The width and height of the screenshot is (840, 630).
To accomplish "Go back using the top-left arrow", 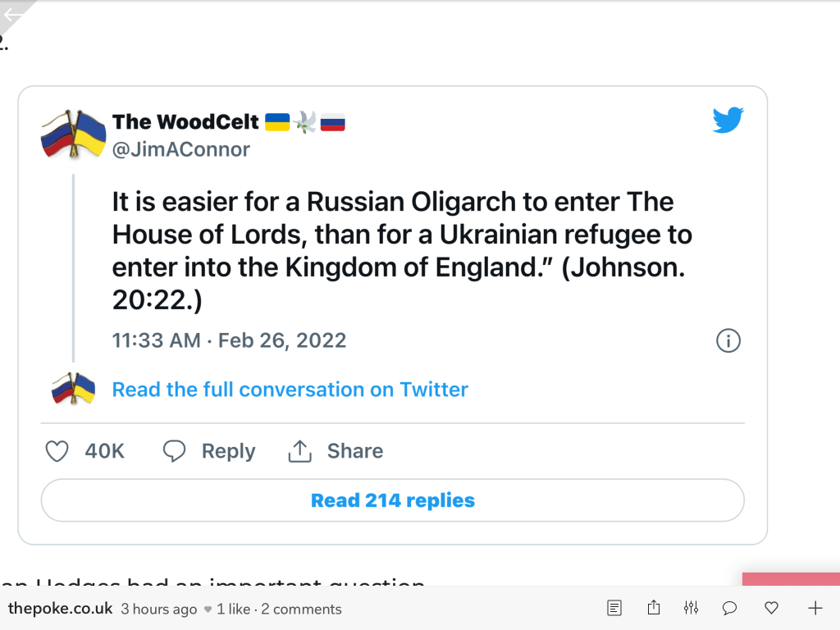I will click(13, 14).
